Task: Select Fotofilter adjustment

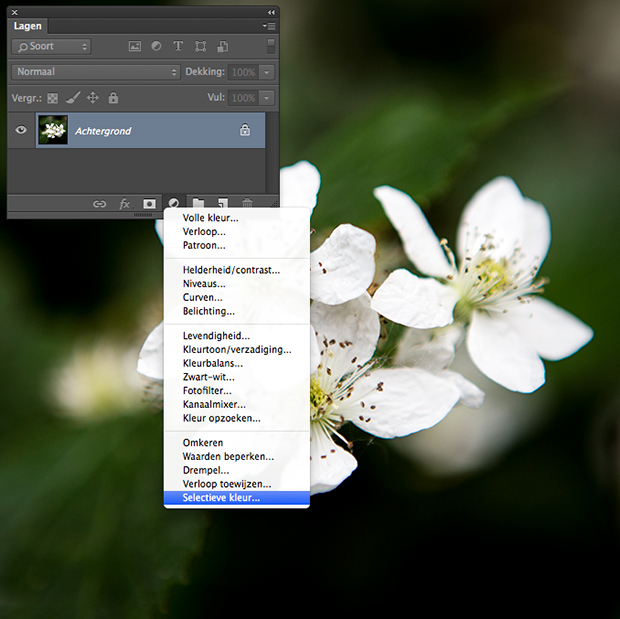Action: pos(236,391)
